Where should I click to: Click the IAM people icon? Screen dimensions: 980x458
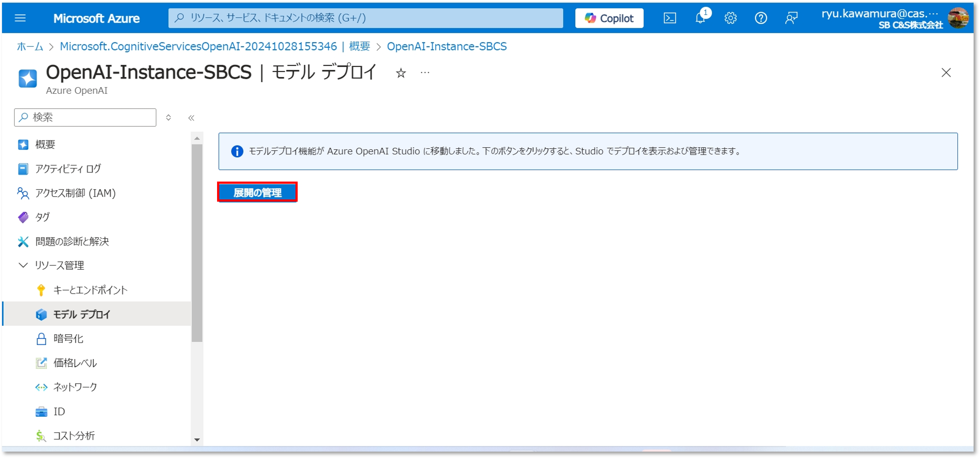coord(23,193)
